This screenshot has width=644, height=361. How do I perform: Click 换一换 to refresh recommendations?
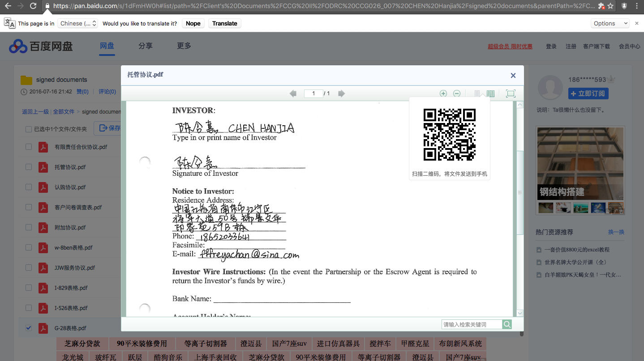(x=616, y=232)
